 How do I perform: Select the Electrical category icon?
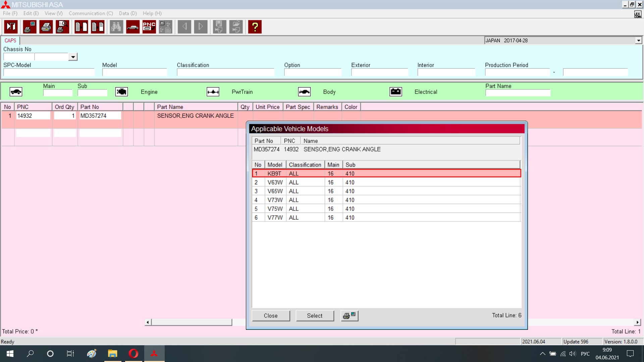coord(396,92)
